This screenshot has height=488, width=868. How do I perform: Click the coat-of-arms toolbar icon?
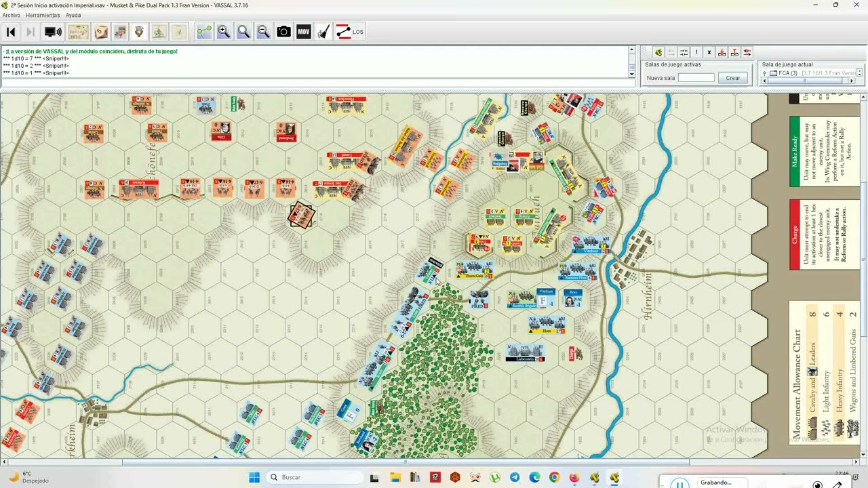point(139,31)
